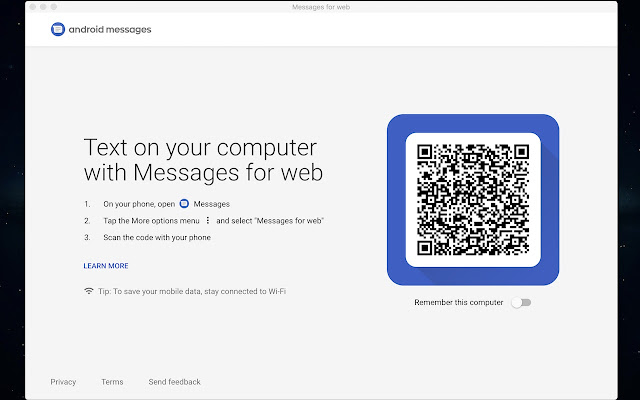
Task: Click the Android Messages logo icon
Action: (58, 29)
